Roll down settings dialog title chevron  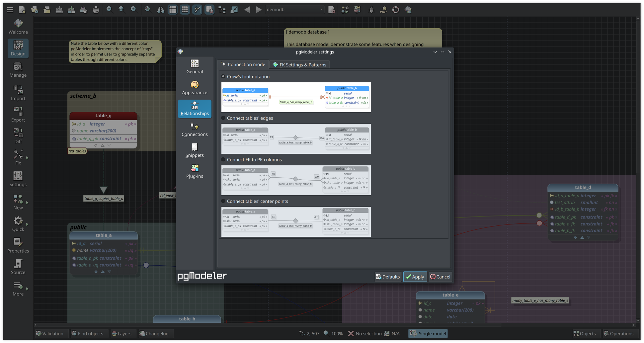[435, 52]
